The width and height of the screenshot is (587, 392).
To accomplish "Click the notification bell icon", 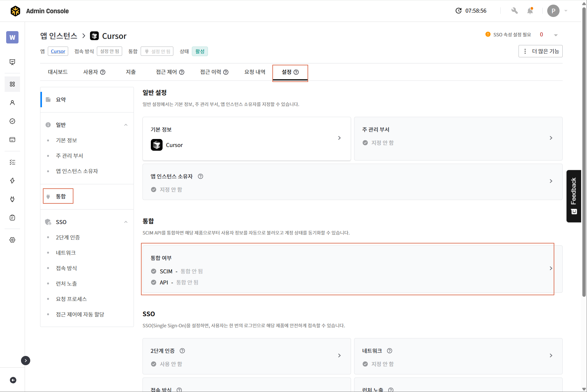I will (530, 11).
